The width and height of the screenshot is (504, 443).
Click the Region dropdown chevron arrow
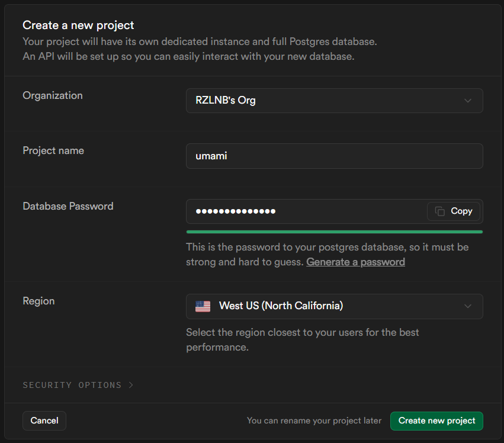tap(468, 306)
